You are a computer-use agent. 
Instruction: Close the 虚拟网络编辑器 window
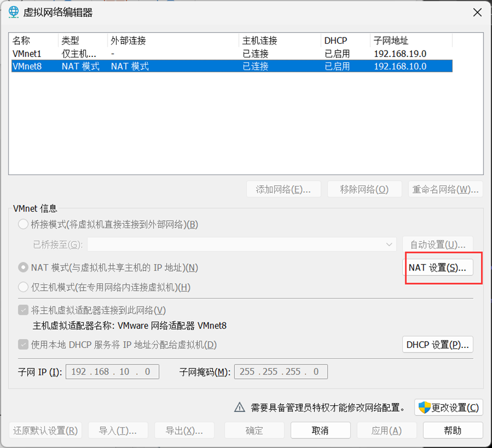coord(477,13)
